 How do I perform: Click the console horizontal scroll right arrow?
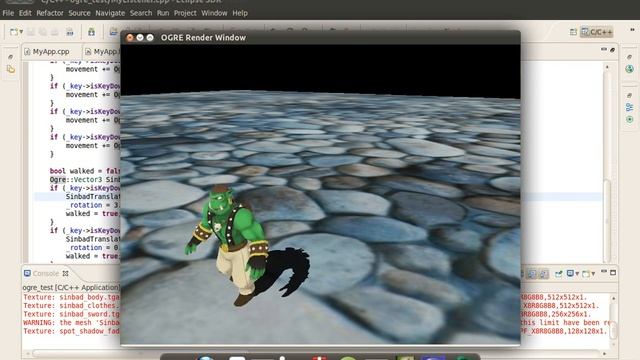click(x=604, y=353)
